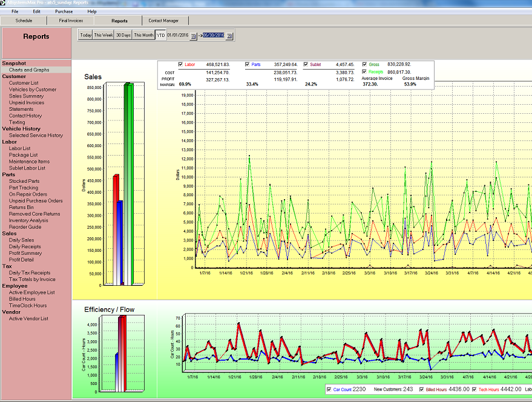This screenshot has width=532, height=402.
Task: Uncheck the Labor sales checkbox
Action: [180, 64]
